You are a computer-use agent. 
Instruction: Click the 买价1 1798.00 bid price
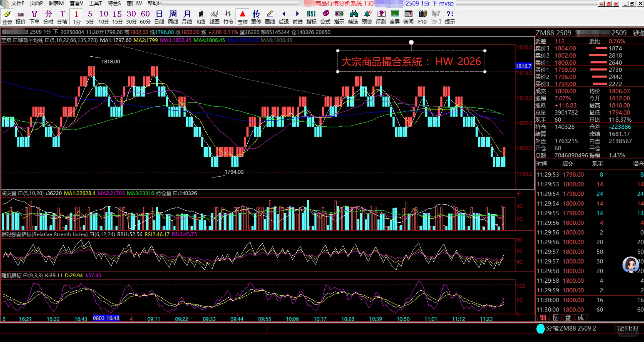(x=565, y=70)
